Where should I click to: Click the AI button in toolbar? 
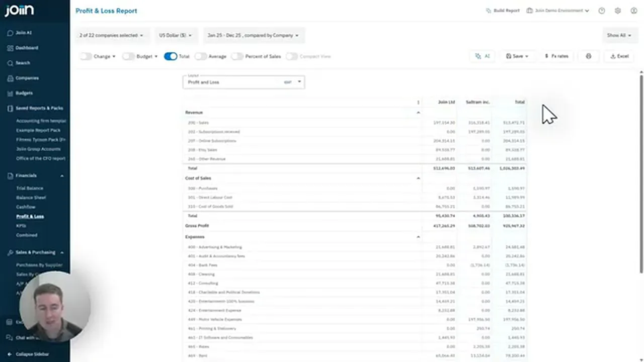pyautogui.click(x=482, y=56)
